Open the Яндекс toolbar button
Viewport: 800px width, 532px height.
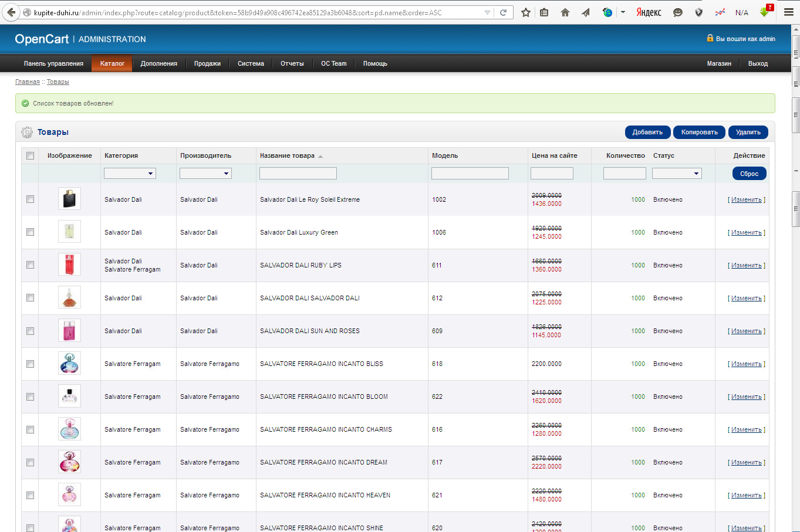649,12
